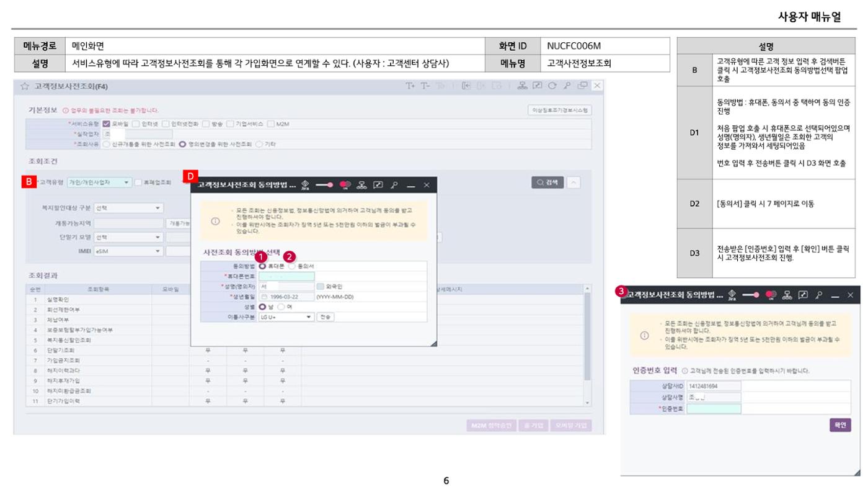Click the 검색 search button
Image resolution: width=868 pixels, height=489 pixels.
(547, 182)
